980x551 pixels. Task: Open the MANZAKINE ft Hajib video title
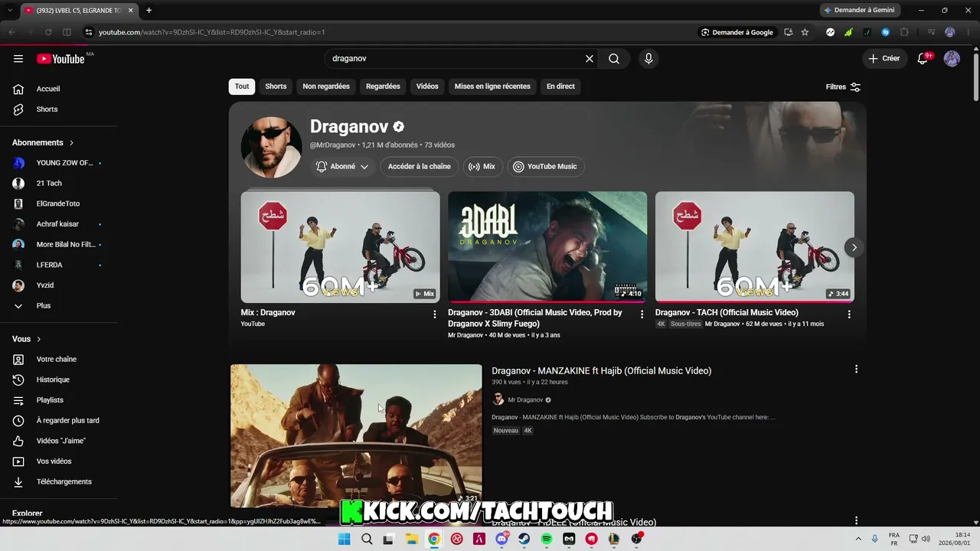[x=602, y=371]
